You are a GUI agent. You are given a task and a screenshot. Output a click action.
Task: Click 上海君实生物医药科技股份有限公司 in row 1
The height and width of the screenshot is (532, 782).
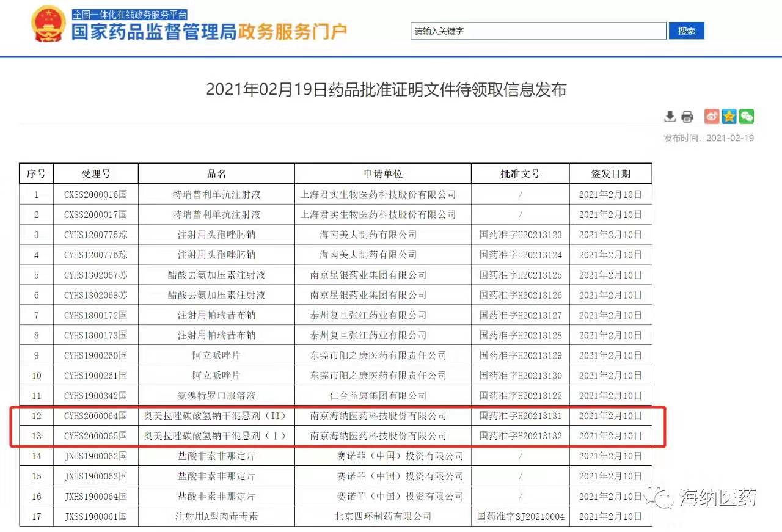(x=378, y=195)
